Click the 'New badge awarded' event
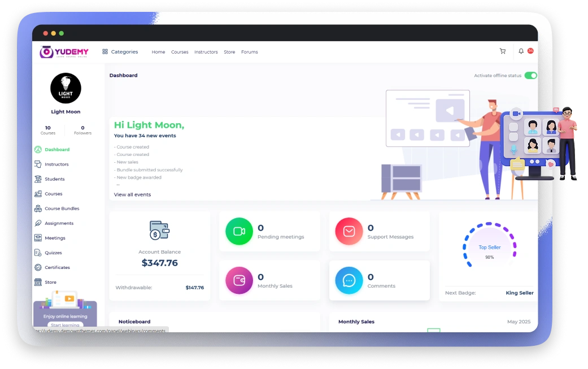The width and height of the screenshot is (588, 369). (138, 177)
